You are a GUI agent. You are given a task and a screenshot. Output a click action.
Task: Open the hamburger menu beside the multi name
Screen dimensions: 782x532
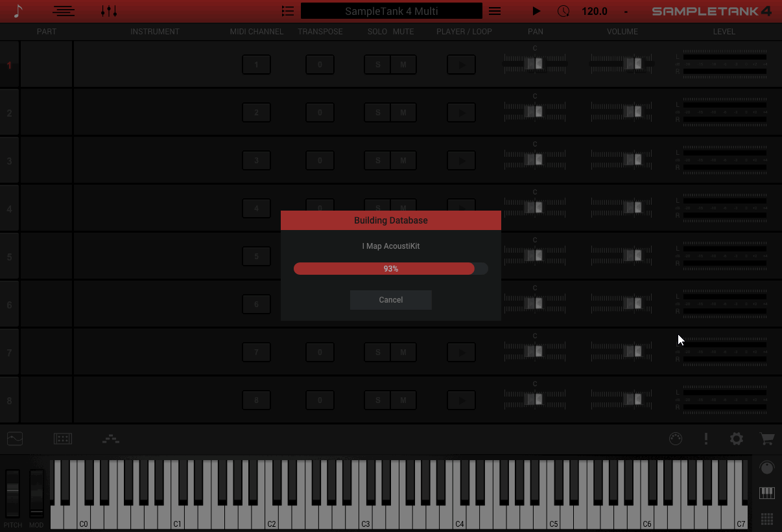pos(495,11)
